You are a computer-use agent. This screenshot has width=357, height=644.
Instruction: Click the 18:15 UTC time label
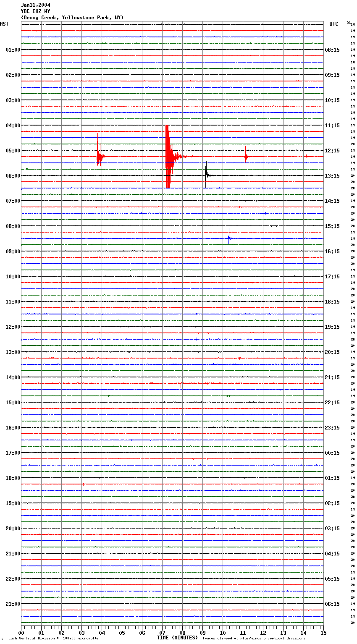332,302
